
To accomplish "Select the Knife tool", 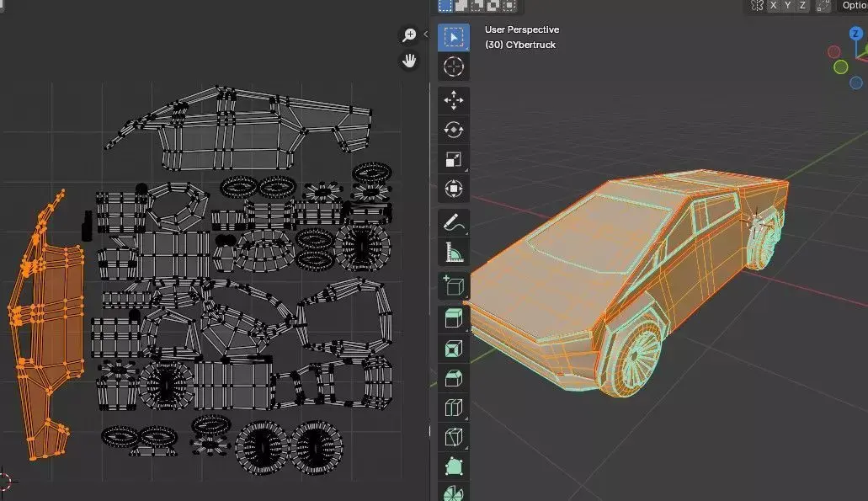I will [x=454, y=437].
